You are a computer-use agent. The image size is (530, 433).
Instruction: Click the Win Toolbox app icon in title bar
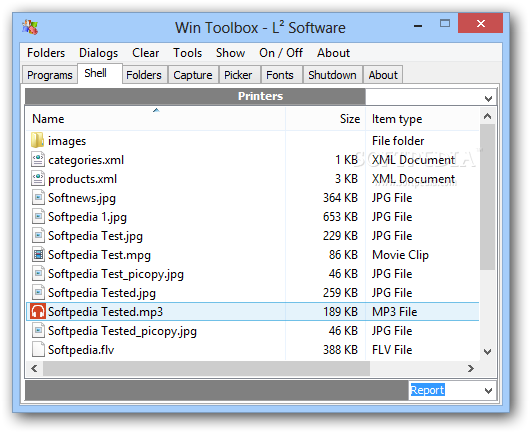(30, 27)
